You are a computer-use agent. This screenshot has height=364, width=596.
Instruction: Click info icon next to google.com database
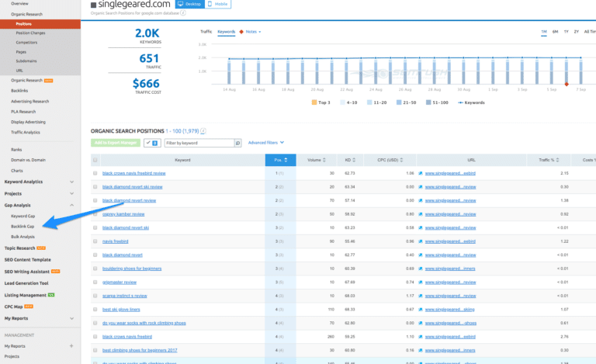pyautogui.click(x=183, y=13)
